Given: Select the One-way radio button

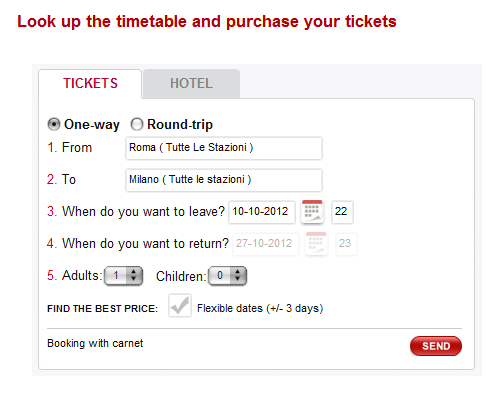Looking at the screenshot, I should click(54, 124).
